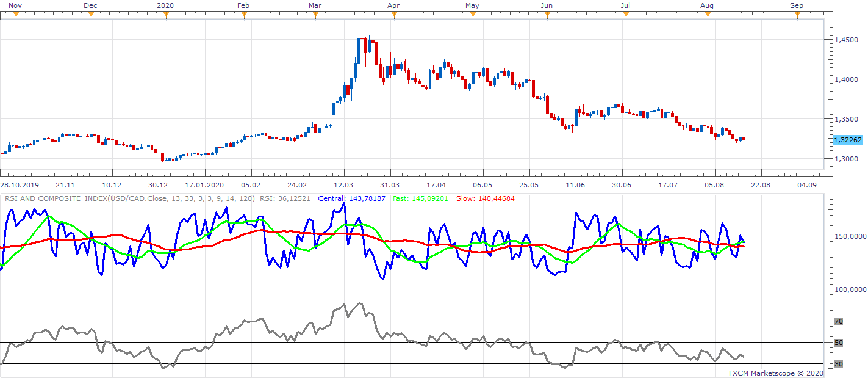Screen dimensions: 868x378
Task: Select the 30.12 date label
Action: [158, 184]
